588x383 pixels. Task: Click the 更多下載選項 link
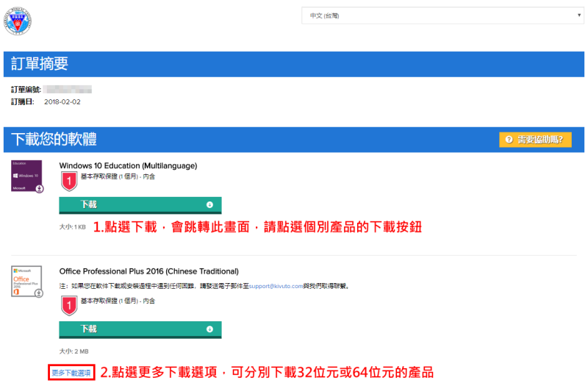(71, 373)
